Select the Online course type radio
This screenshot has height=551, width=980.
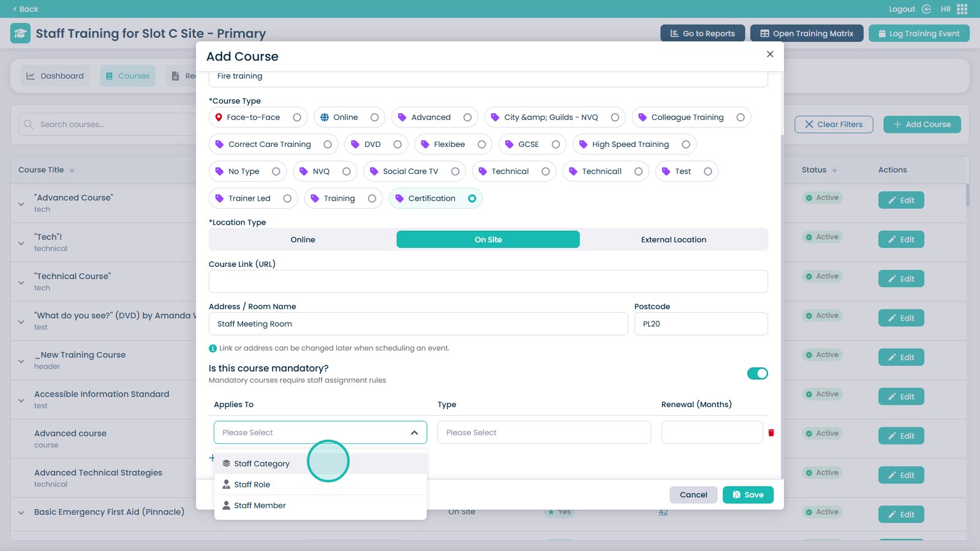pyautogui.click(x=375, y=118)
